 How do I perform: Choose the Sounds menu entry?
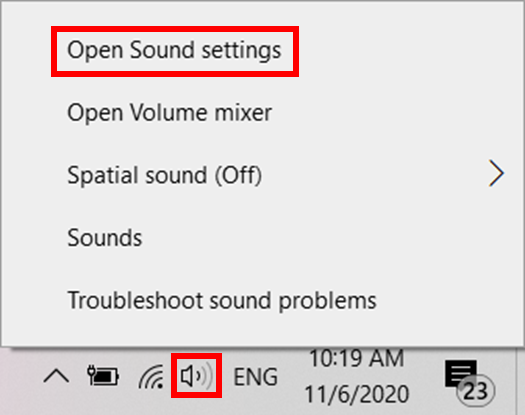tap(105, 238)
